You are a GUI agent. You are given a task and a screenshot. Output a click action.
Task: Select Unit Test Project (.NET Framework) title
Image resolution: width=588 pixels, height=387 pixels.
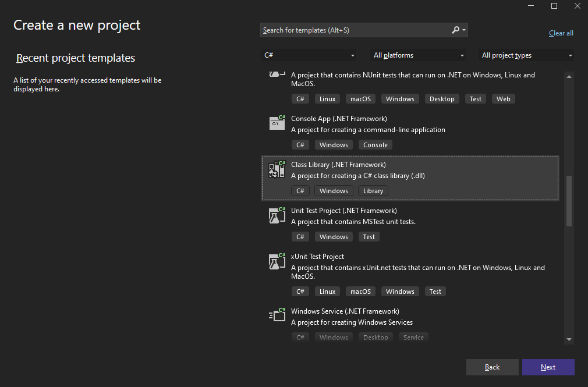tap(344, 211)
